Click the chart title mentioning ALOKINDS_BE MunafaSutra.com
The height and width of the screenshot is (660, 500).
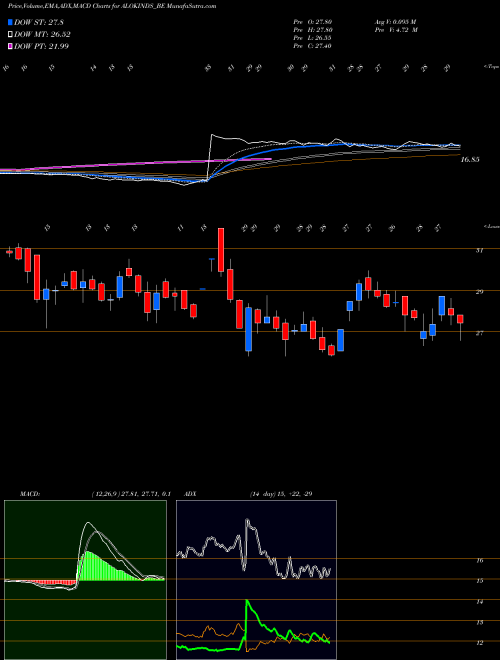click(112, 7)
